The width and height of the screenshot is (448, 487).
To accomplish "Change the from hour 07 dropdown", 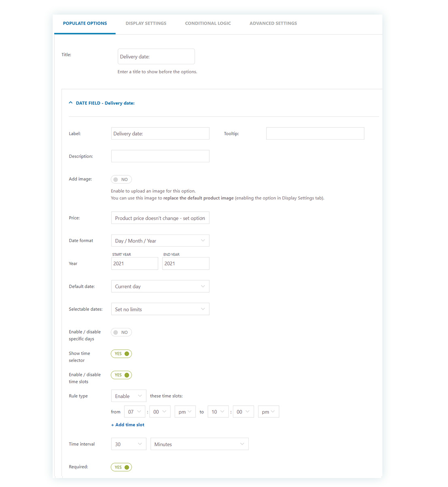I will click(x=134, y=412).
